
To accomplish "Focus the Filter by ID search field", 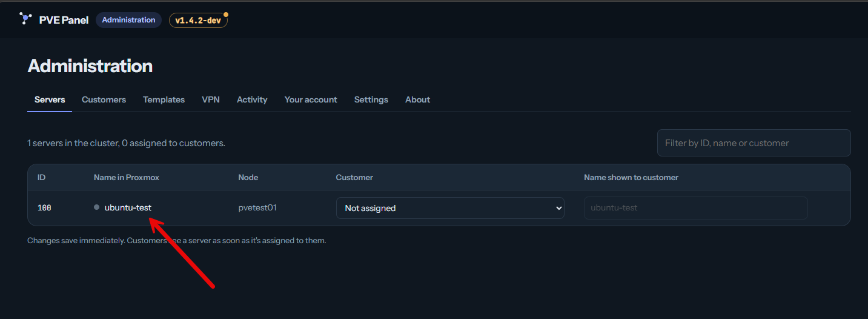I will point(754,143).
